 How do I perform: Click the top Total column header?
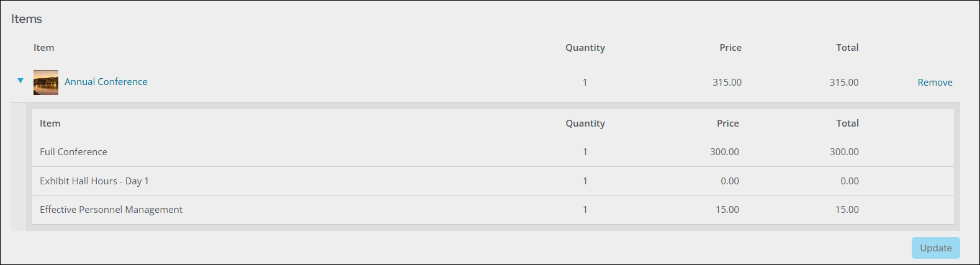[847, 48]
